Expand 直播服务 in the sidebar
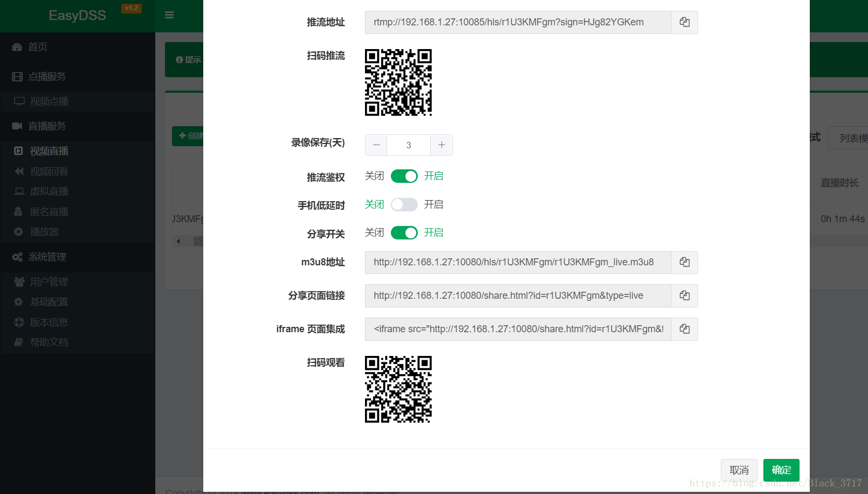 click(x=78, y=126)
